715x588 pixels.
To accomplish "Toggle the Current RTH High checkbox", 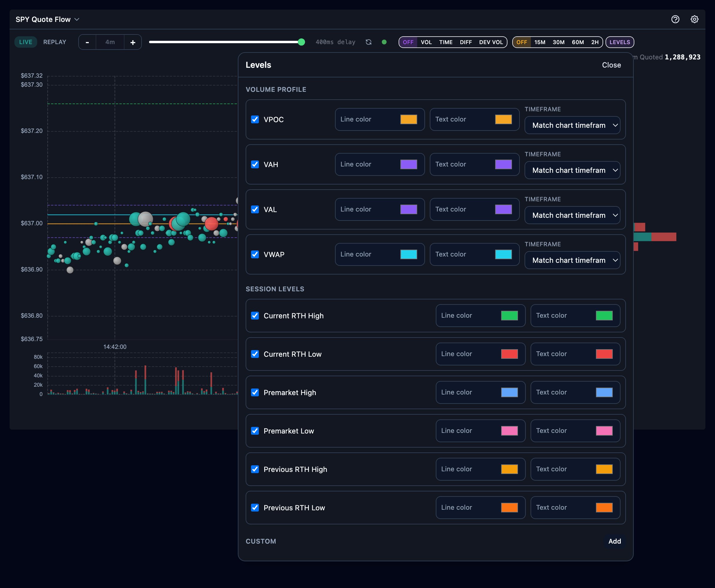I will click(x=255, y=316).
